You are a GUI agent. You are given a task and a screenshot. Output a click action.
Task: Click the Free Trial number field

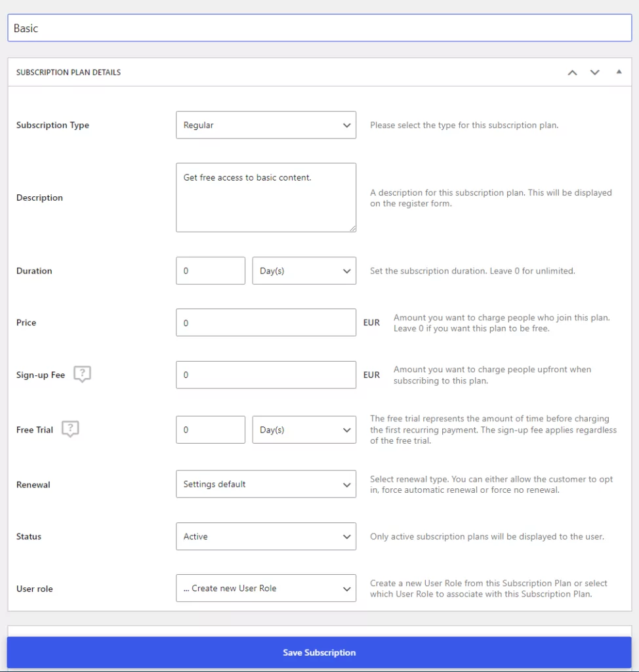click(x=211, y=430)
